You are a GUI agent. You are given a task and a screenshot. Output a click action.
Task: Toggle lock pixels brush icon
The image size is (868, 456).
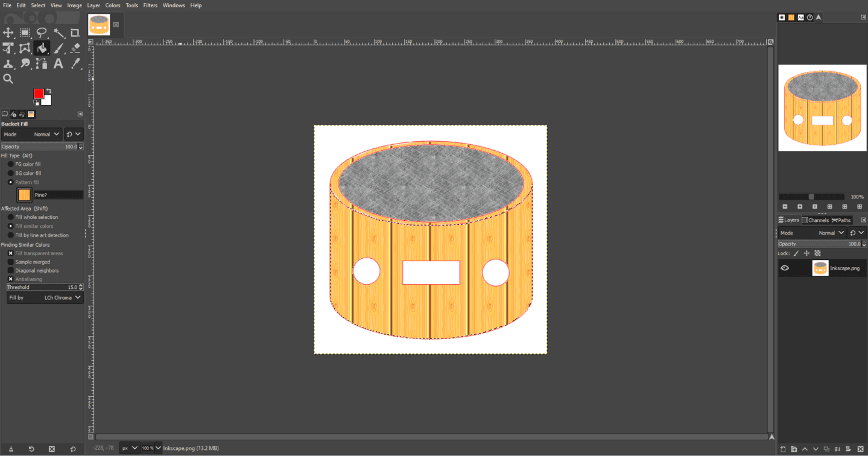tap(796, 253)
